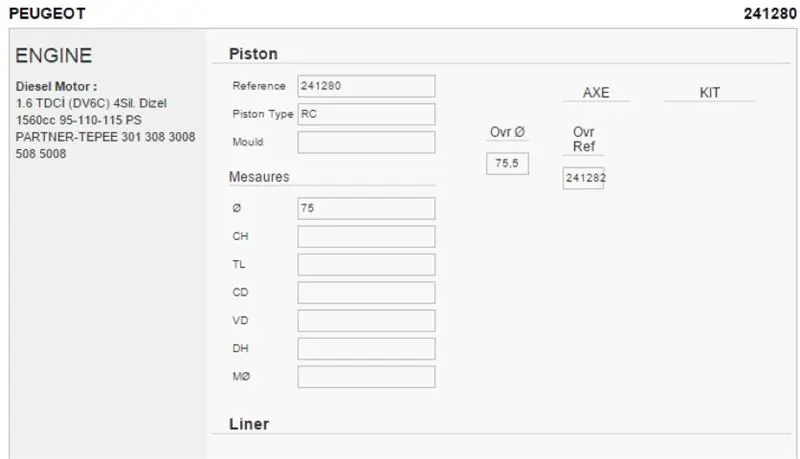
Task: Click the DH measurement field
Action: click(x=366, y=348)
